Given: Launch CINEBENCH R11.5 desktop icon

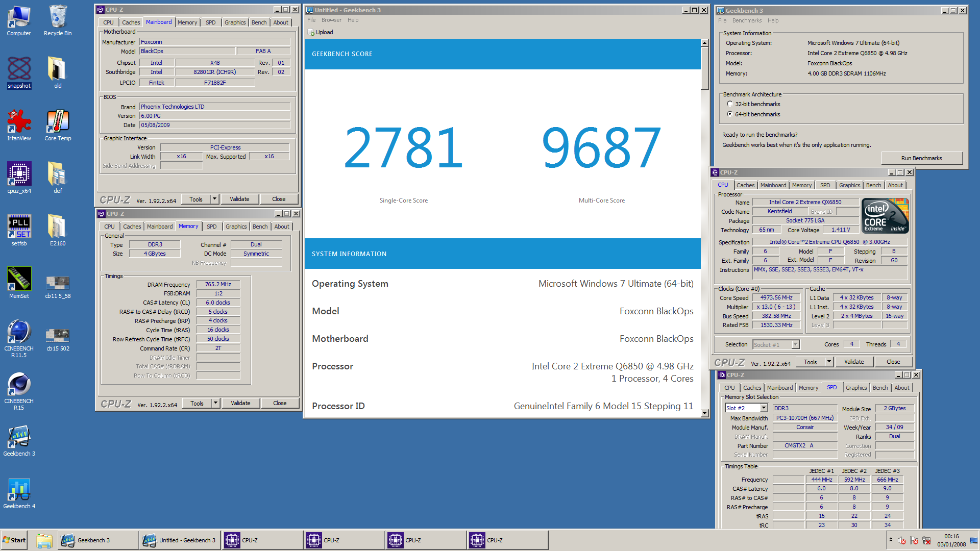Looking at the screenshot, I should [x=19, y=339].
